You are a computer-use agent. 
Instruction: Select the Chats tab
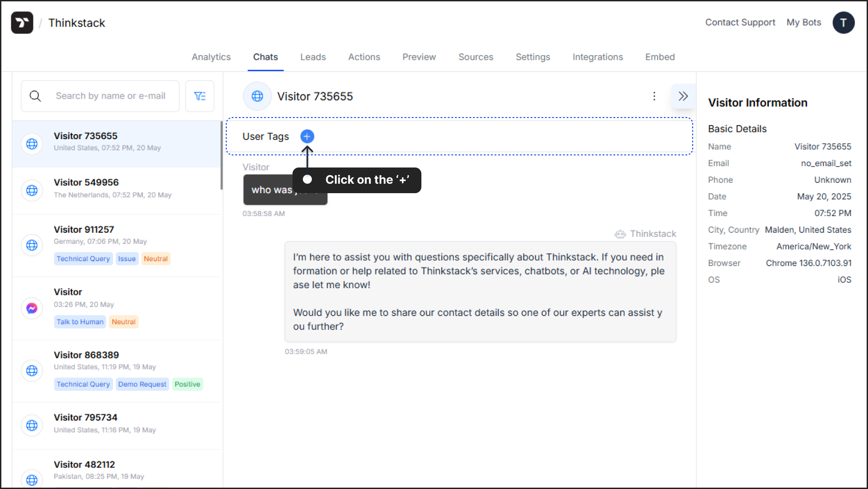265,57
